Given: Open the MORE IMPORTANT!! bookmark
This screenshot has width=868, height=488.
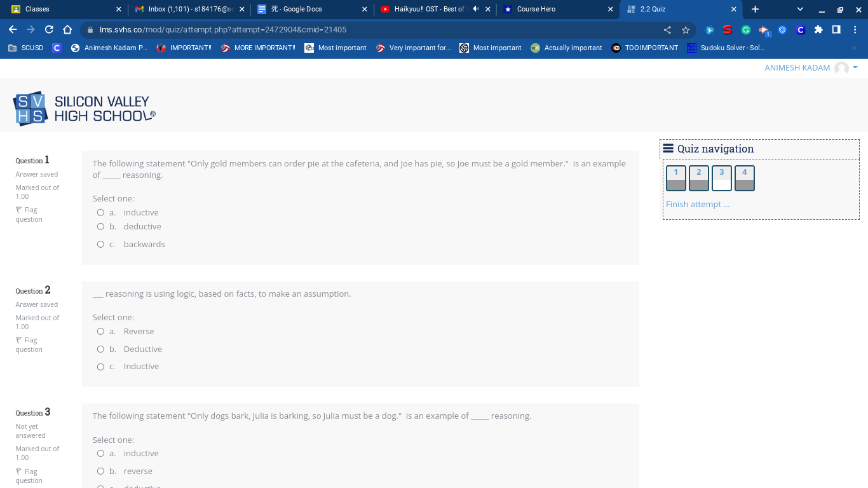Looking at the screenshot, I should 258,48.
